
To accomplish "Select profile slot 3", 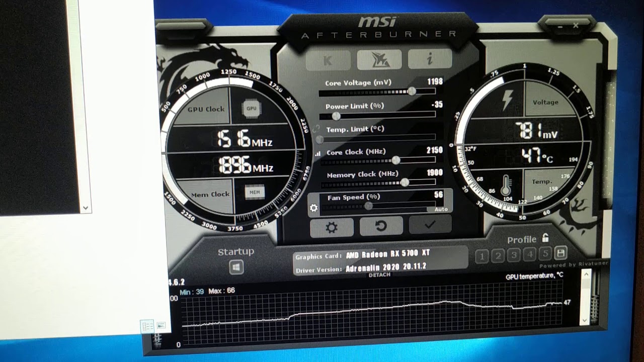I will point(514,255).
